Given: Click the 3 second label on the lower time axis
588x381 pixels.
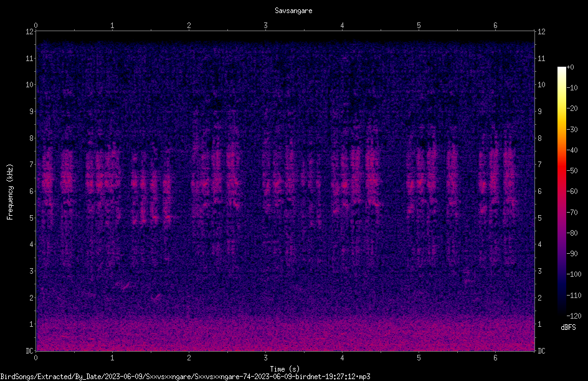Looking at the screenshot, I should click(265, 358).
